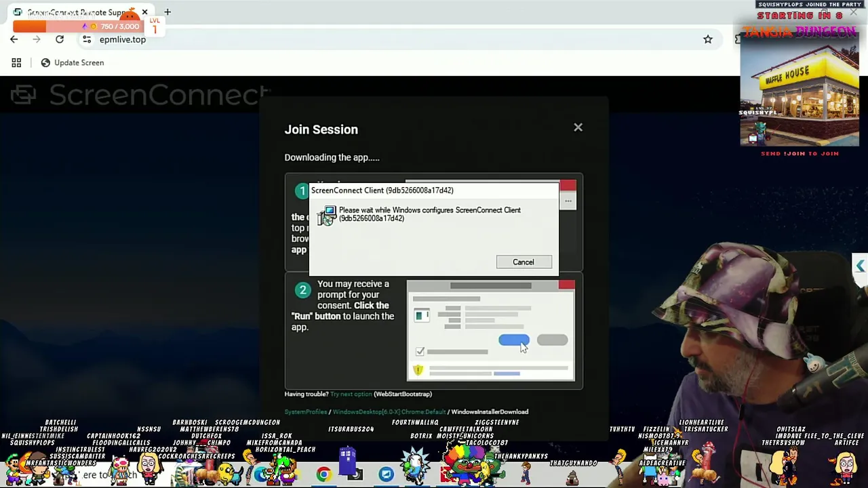The height and width of the screenshot is (488, 868).
Task: Click the ScreenConnect logo in page header
Action: tap(141, 95)
